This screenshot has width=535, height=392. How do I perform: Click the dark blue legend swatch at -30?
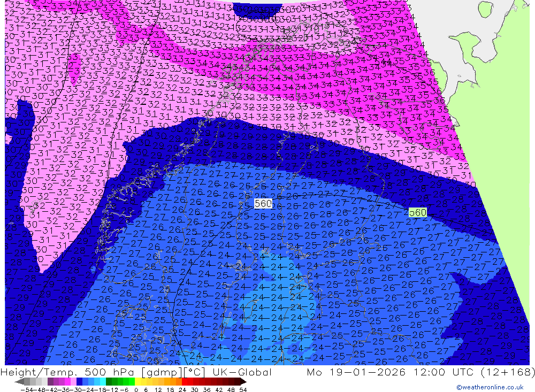click(x=79, y=382)
